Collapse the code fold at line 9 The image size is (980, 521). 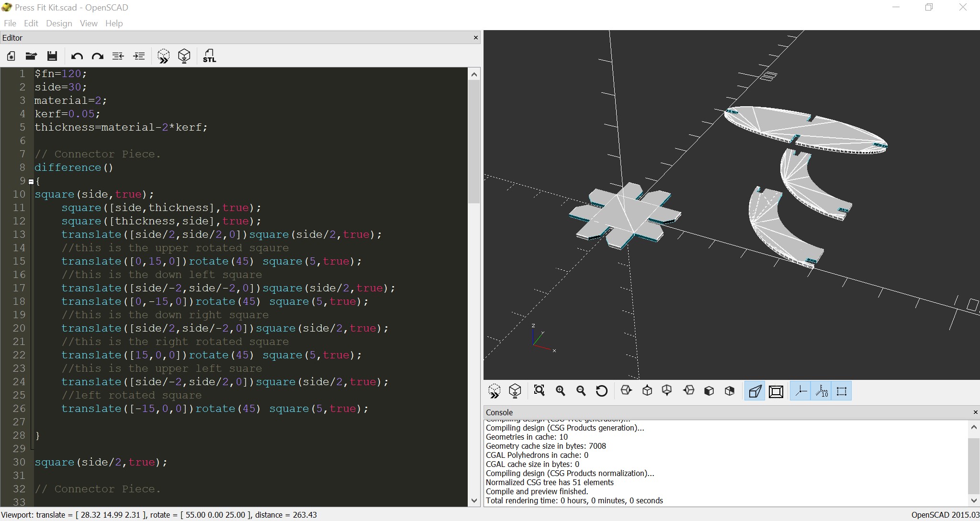[x=31, y=181]
